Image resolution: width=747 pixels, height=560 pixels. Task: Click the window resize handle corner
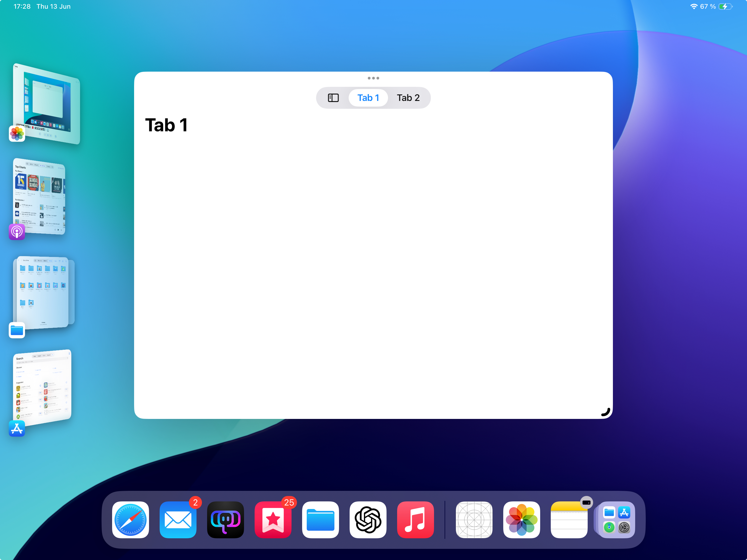[x=606, y=412]
